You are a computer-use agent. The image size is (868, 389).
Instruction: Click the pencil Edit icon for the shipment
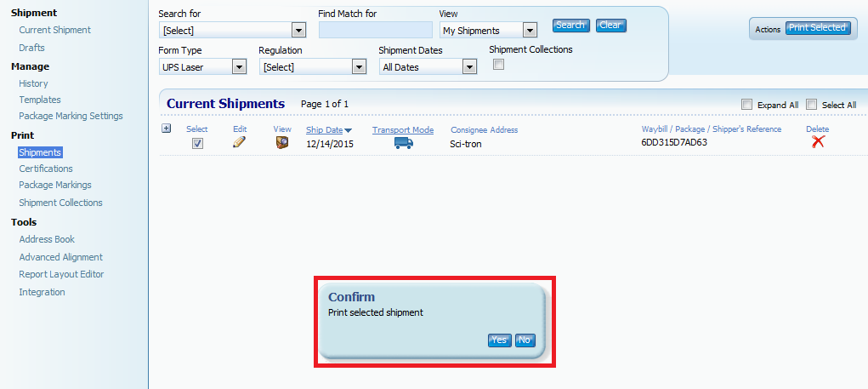coord(239,143)
